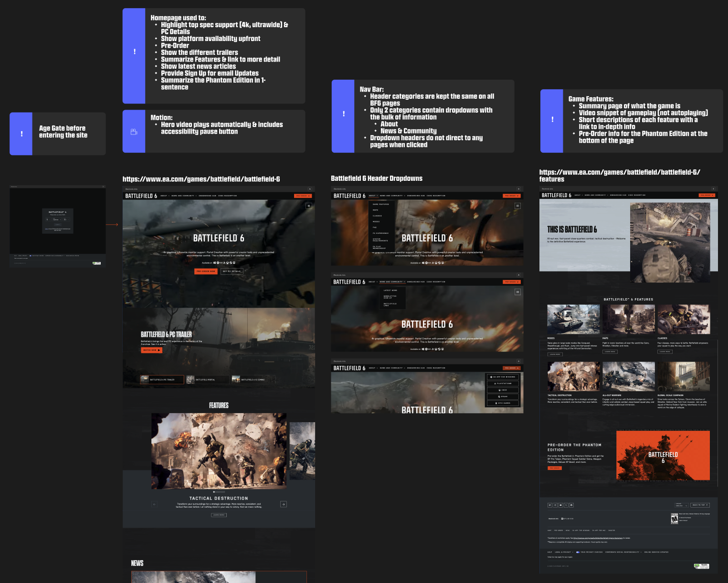Expand Legal & Privacy in features footer
728x583 pixels.
(x=563, y=552)
